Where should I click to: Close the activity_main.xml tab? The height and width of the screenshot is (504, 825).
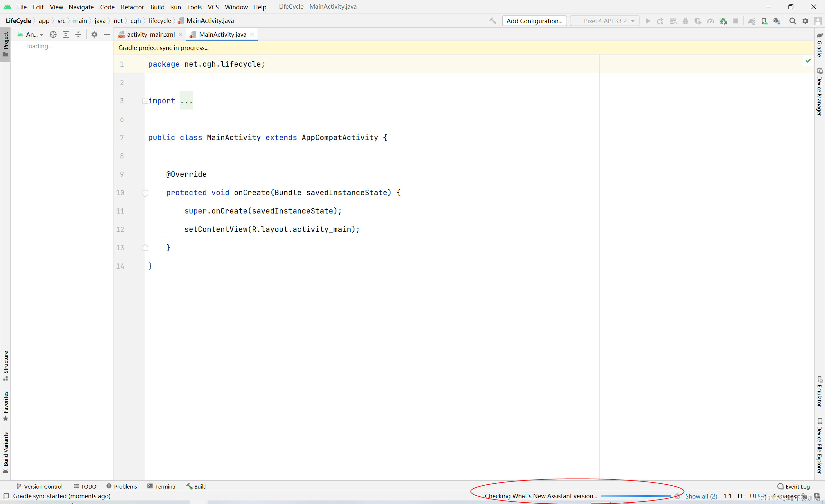coord(180,34)
